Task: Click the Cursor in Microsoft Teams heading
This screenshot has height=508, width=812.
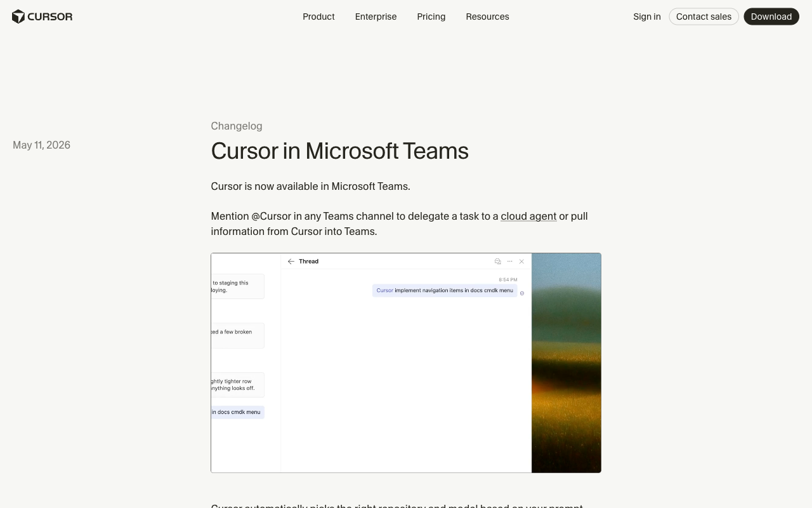Action: coord(339,151)
